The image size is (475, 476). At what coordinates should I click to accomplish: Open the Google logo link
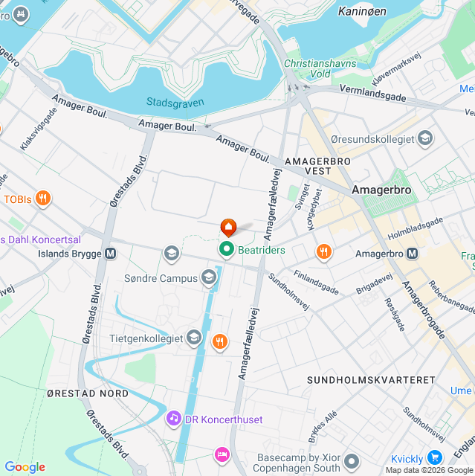click(x=25, y=466)
